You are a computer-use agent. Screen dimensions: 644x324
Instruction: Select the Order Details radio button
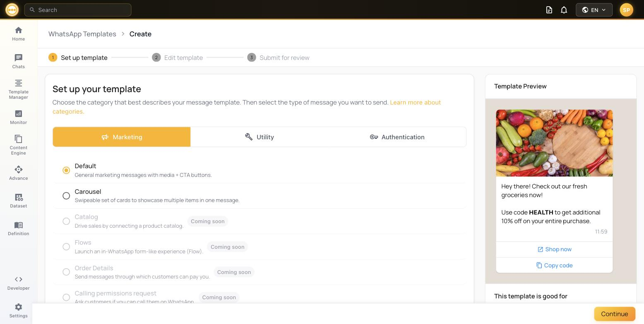(66, 272)
